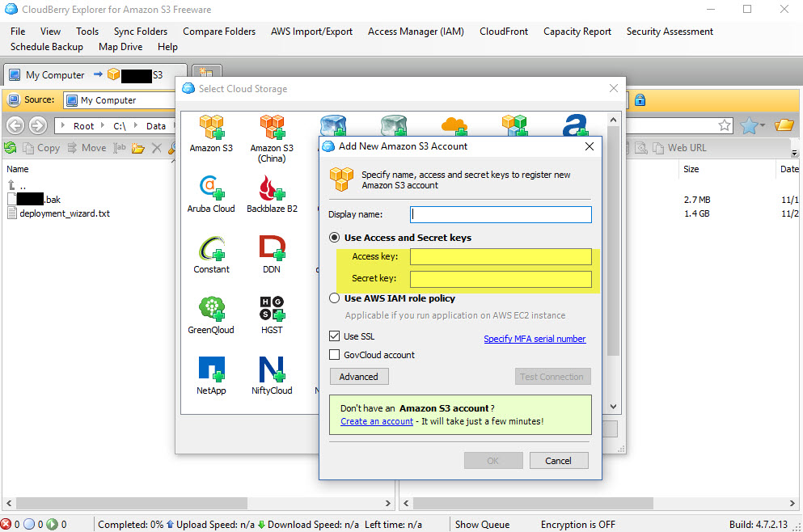This screenshot has height=532, width=803.
Task: Choose Amazon S3 (China) storage icon
Action: pyautogui.click(x=272, y=128)
